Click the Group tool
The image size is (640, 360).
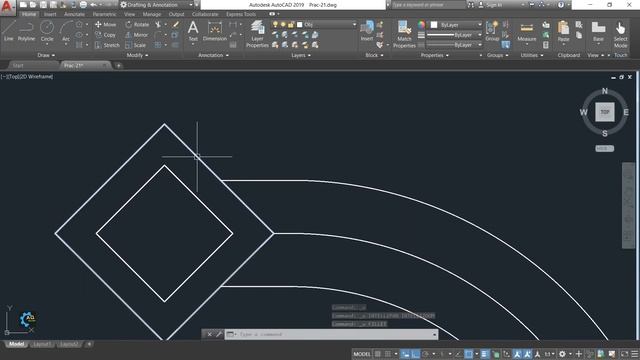[492, 31]
